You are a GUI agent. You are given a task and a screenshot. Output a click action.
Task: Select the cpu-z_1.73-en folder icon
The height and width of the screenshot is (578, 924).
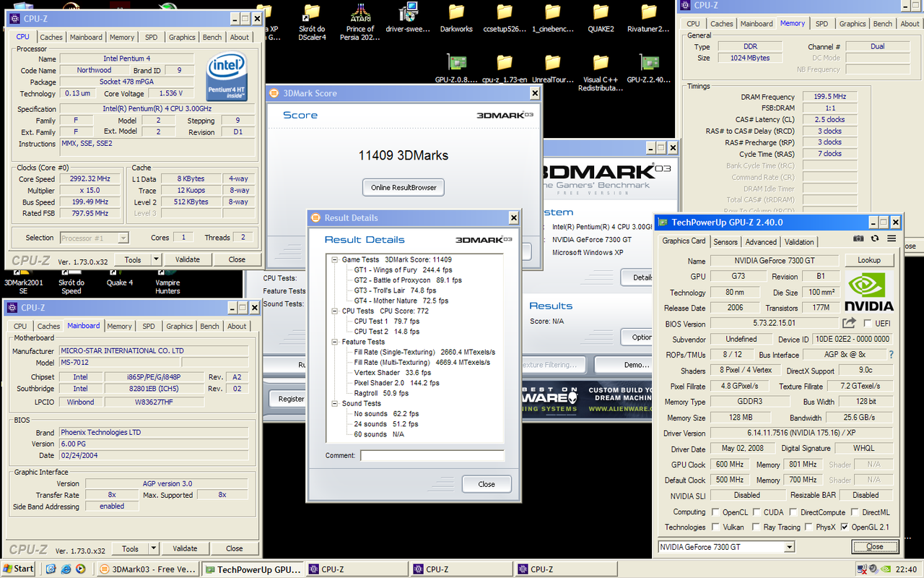(505, 69)
